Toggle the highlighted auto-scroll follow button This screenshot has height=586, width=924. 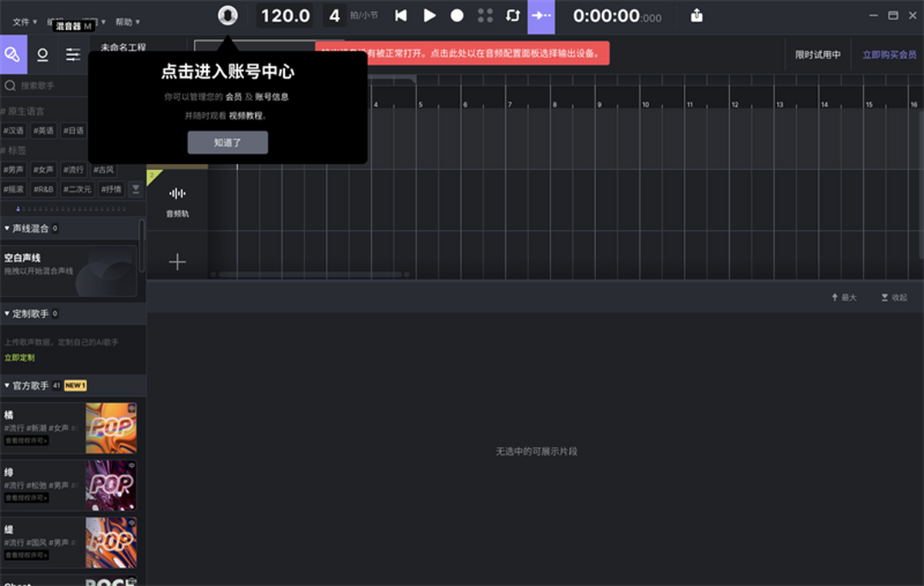point(541,15)
